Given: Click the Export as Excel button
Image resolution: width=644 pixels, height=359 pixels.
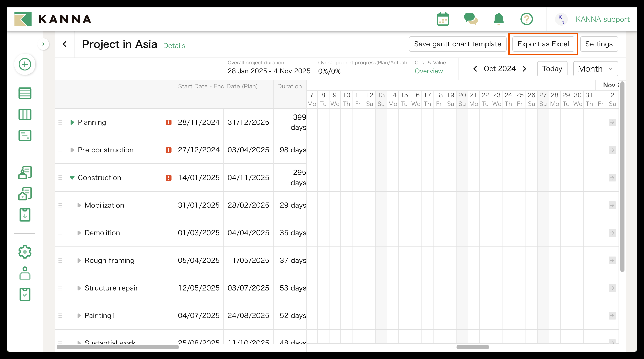Looking at the screenshot, I should coord(543,44).
